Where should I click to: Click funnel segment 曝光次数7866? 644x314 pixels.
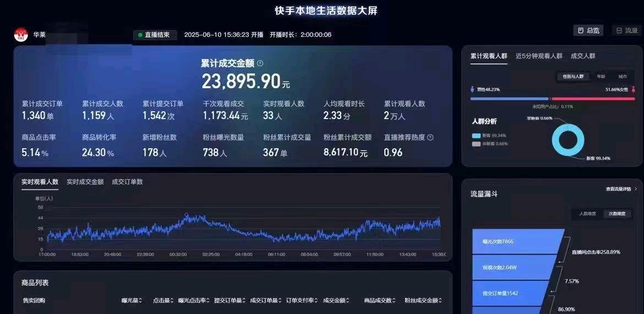coord(519,241)
